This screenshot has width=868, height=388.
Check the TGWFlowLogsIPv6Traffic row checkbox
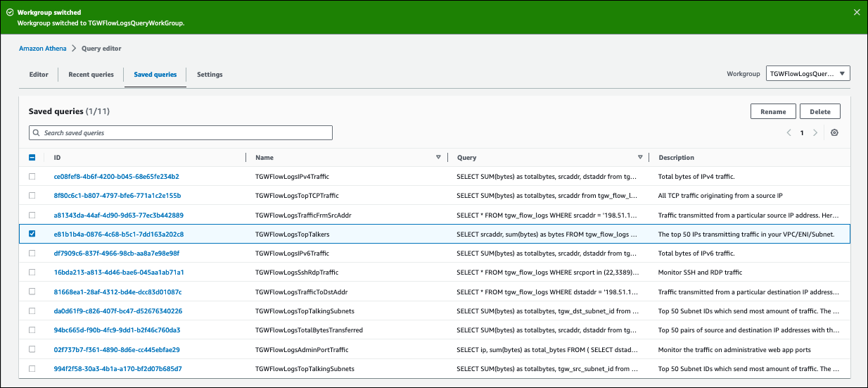pyautogui.click(x=32, y=253)
